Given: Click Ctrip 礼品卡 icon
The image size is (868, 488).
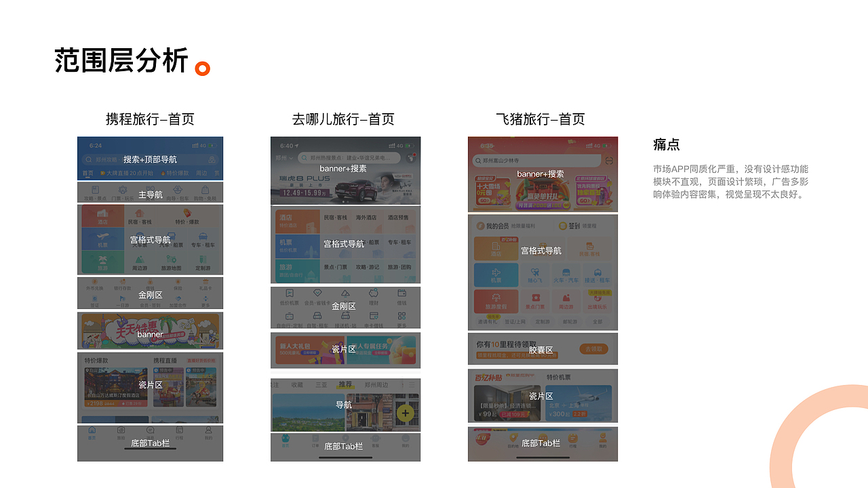Looking at the screenshot, I should click(205, 283).
